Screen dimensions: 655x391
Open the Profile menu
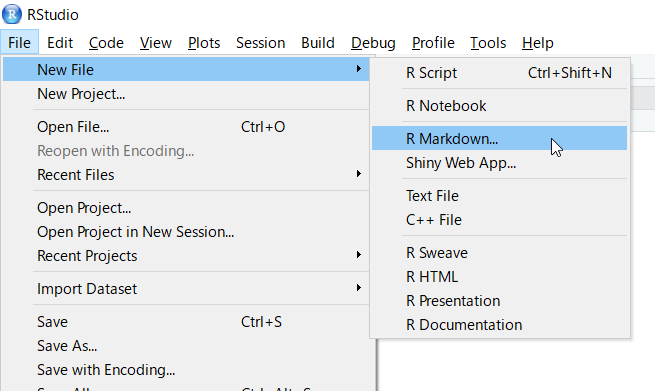tap(433, 43)
